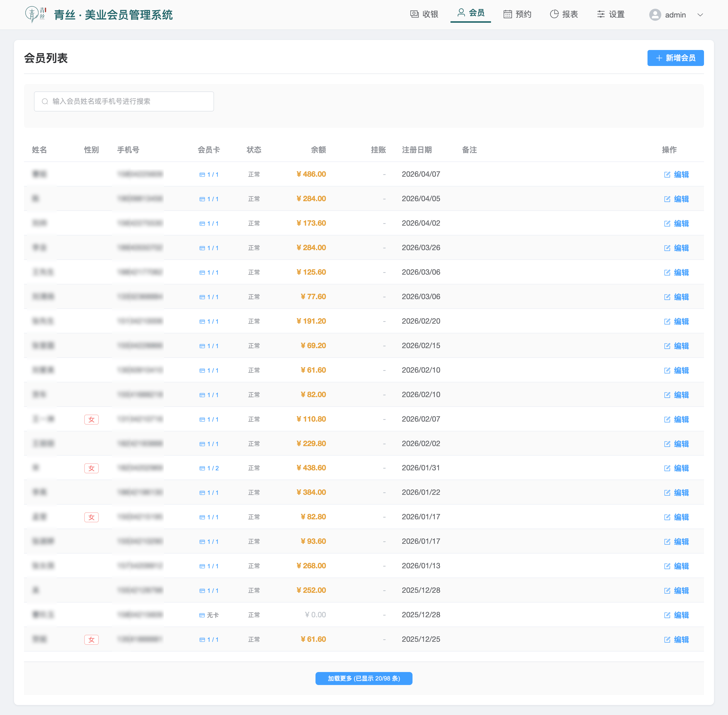
Task: Click 编辑 for member registered 2026/04/02
Action: click(x=676, y=223)
